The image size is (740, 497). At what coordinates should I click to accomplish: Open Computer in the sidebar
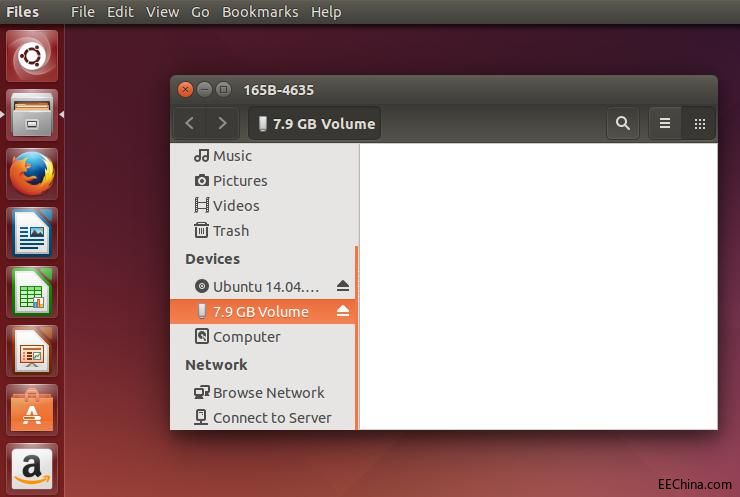[x=262, y=337]
